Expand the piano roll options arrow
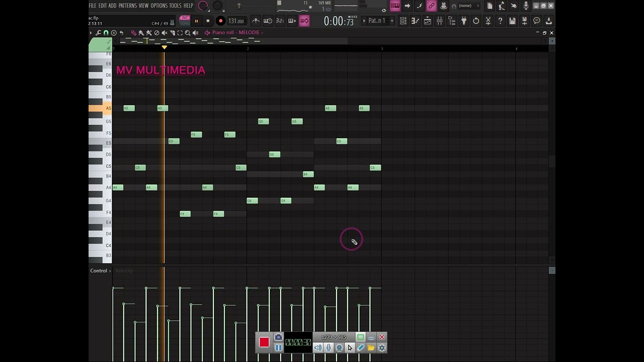Image resolution: width=644 pixels, height=362 pixels. click(x=91, y=33)
